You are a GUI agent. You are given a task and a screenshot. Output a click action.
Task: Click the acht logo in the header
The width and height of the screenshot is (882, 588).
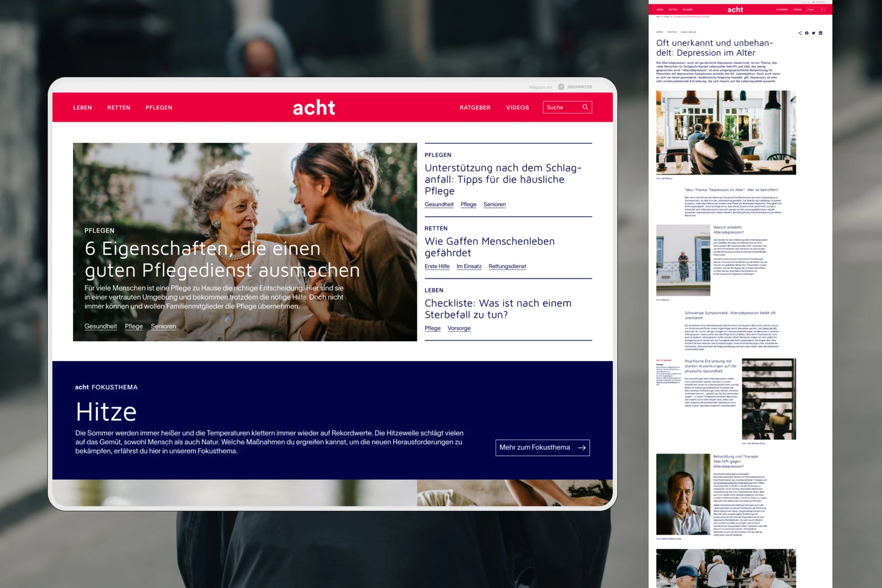click(313, 107)
